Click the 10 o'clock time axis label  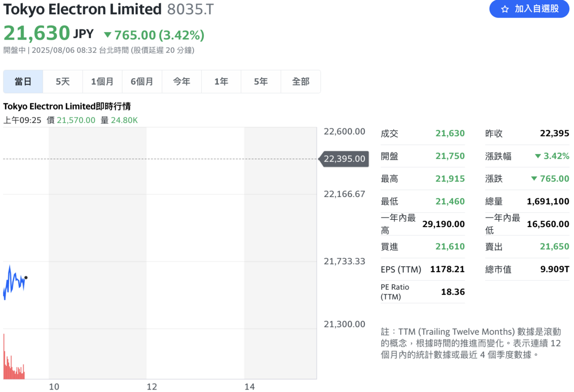pyautogui.click(x=55, y=386)
